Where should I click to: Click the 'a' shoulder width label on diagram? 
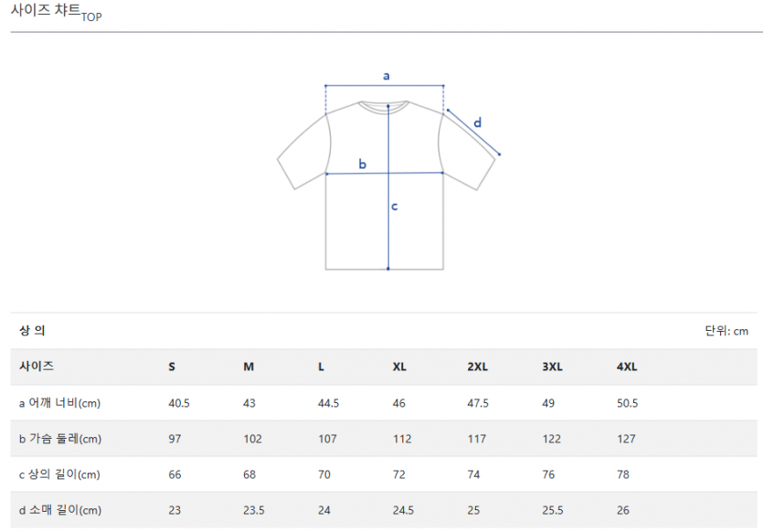[x=386, y=76]
